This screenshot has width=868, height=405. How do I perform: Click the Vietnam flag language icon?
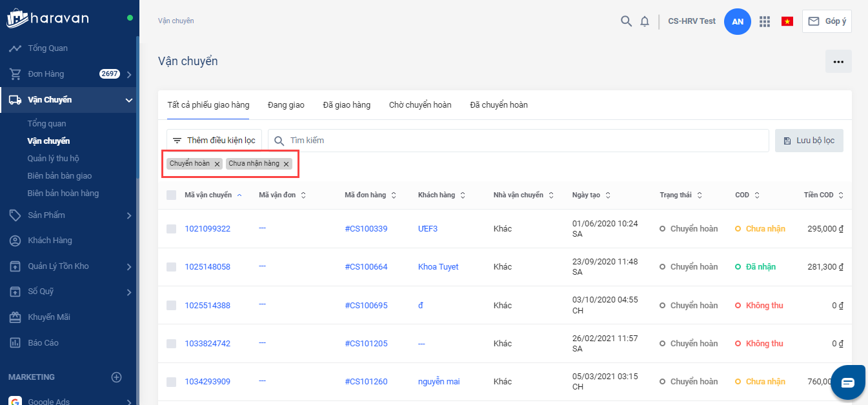coord(787,21)
